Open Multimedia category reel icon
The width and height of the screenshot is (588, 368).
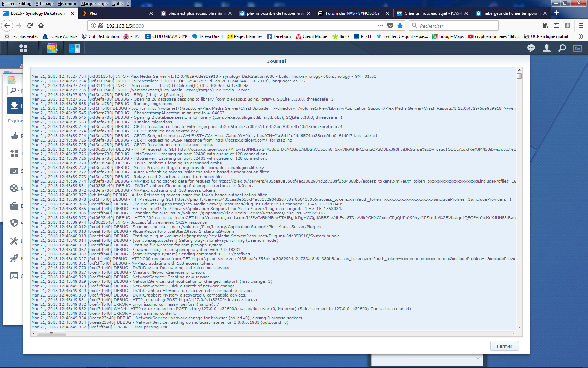[x=14, y=189]
